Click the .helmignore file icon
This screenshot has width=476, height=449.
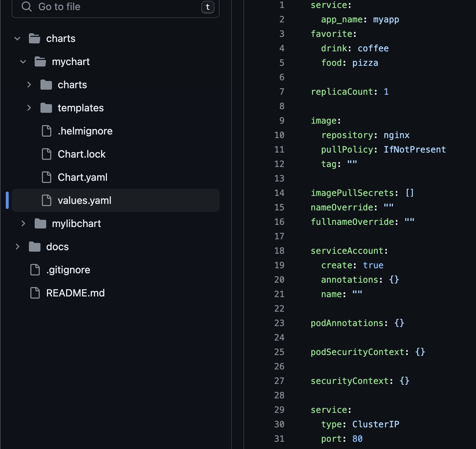(x=47, y=131)
